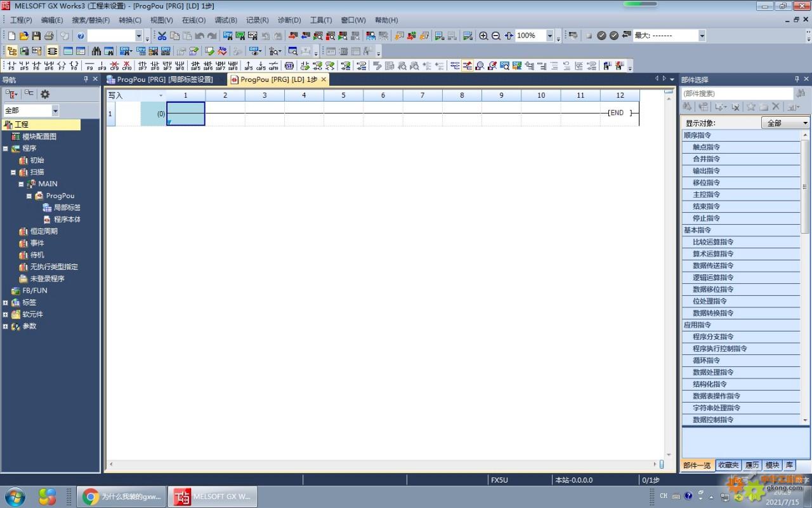Open the 工程(P) menu
The width and height of the screenshot is (812, 508).
[x=21, y=20]
